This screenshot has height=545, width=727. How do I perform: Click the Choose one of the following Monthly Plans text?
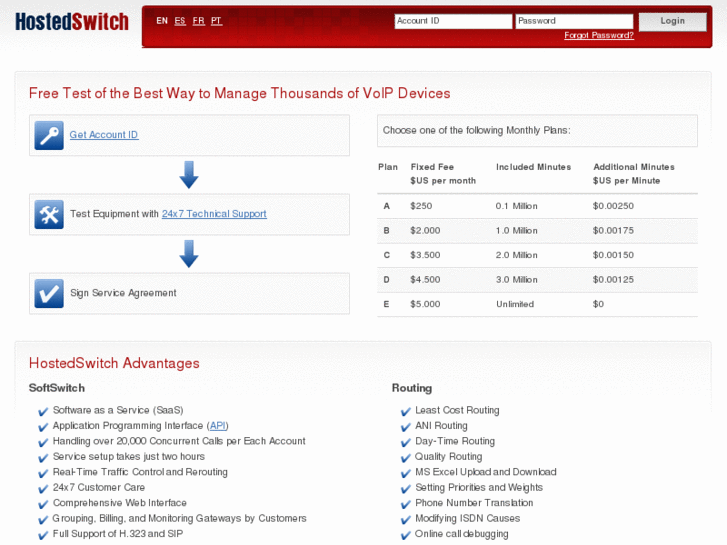point(477,130)
